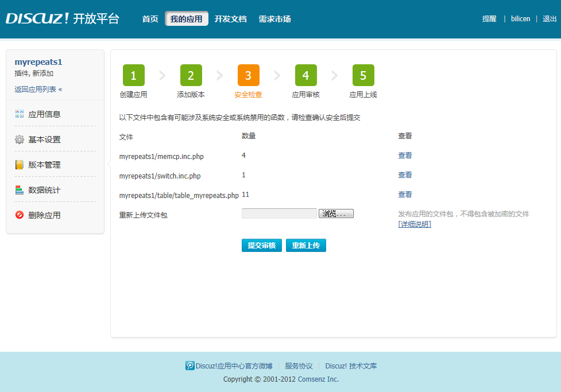Screen dimensions: 561x392
Task: Click the file name myrepeats1/memcp.inc.php
Action: click(x=161, y=156)
